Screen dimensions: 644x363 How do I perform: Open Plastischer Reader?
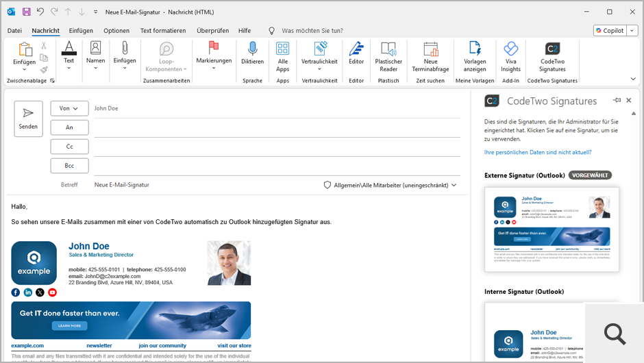pos(388,57)
